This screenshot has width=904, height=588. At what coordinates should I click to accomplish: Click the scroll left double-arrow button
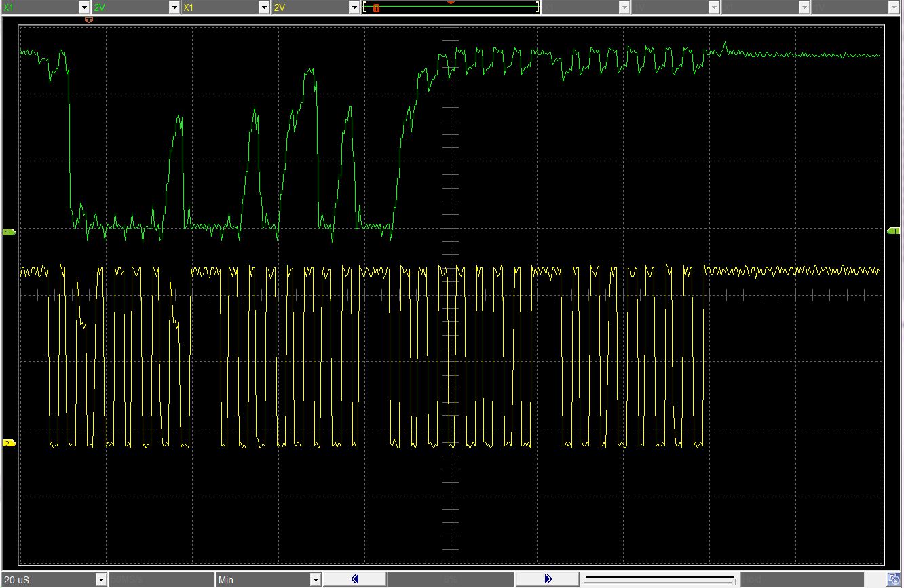pos(354,579)
